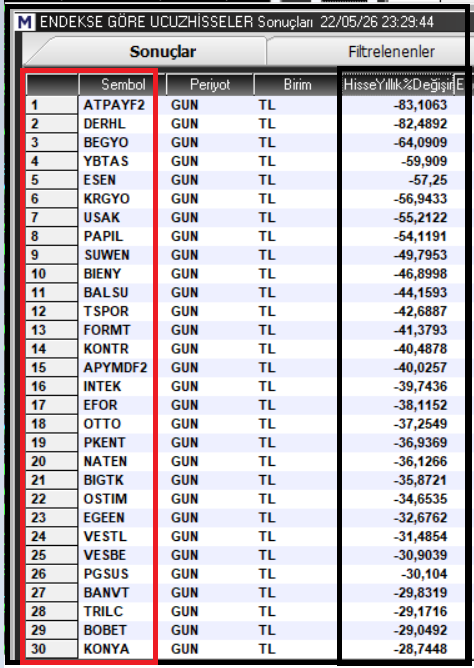This screenshot has width=474, height=668.
Task: Select the VESTL symbol
Action: 105,536
